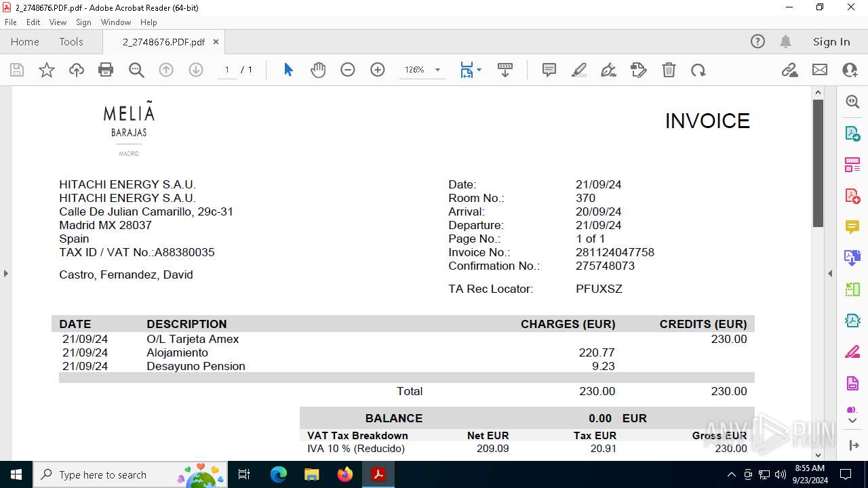
Task: Open Export PDF tool in sidebar
Action: (852, 133)
